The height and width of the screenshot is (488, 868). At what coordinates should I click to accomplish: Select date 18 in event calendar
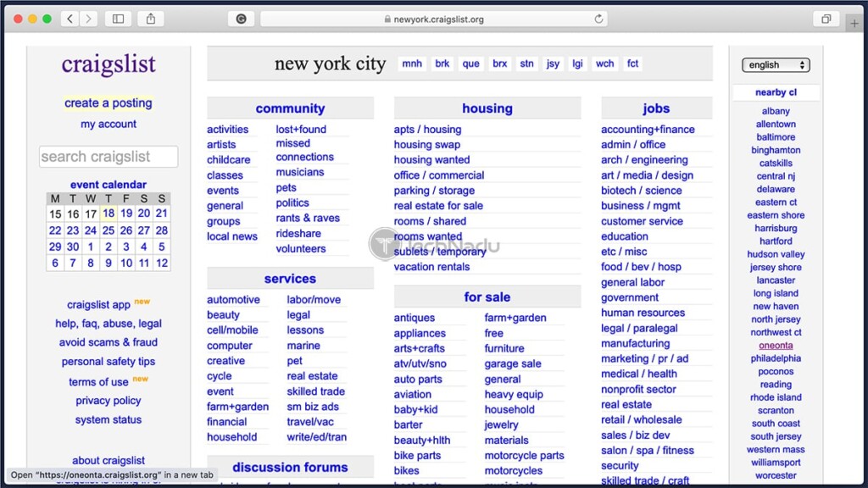pyautogui.click(x=108, y=213)
